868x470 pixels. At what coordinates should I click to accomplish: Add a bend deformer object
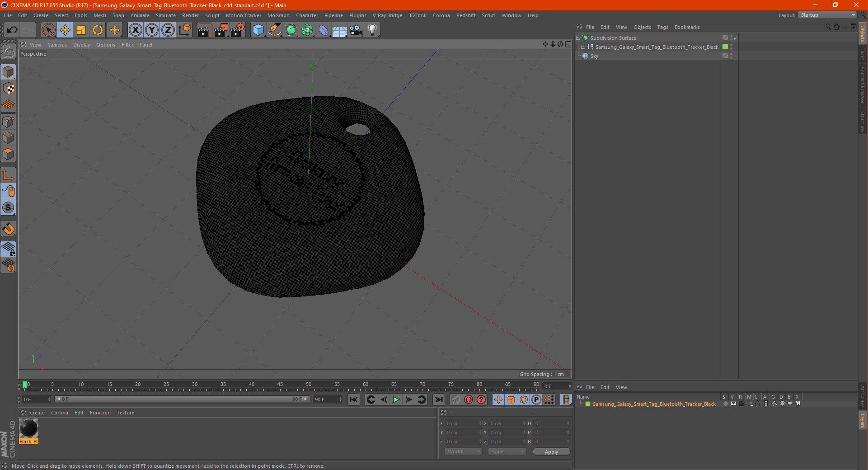pos(324,30)
